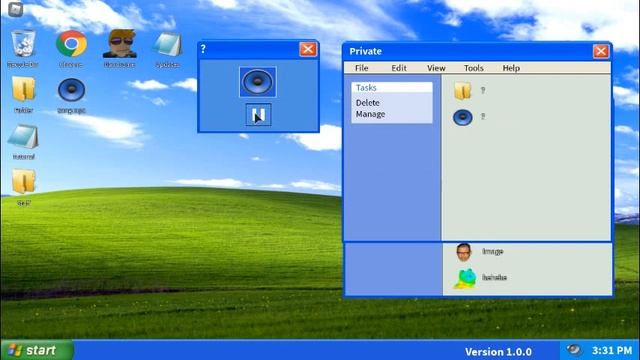Open the bottom folder on the desktop
Screen dimensions: 640x360
(23, 181)
